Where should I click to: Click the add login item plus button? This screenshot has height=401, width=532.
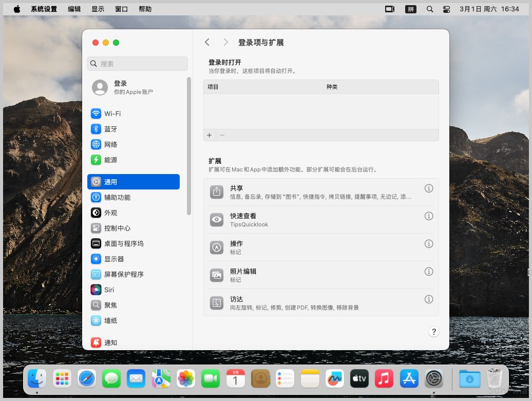click(x=210, y=135)
